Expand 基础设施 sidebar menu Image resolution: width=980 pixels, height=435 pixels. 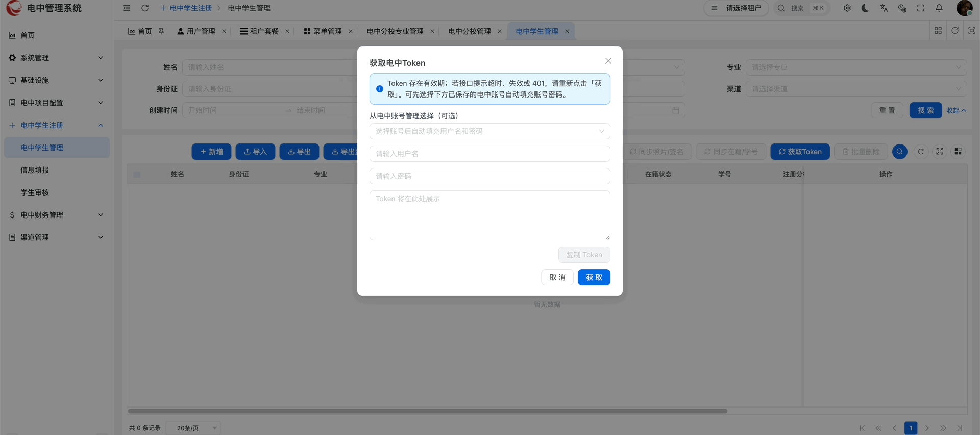click(57, 80)
